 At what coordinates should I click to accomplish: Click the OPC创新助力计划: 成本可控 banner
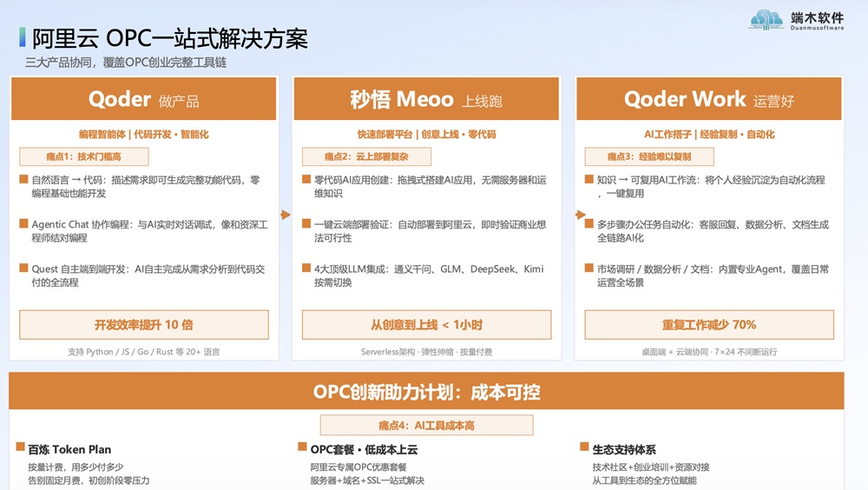tap(426, 391)
